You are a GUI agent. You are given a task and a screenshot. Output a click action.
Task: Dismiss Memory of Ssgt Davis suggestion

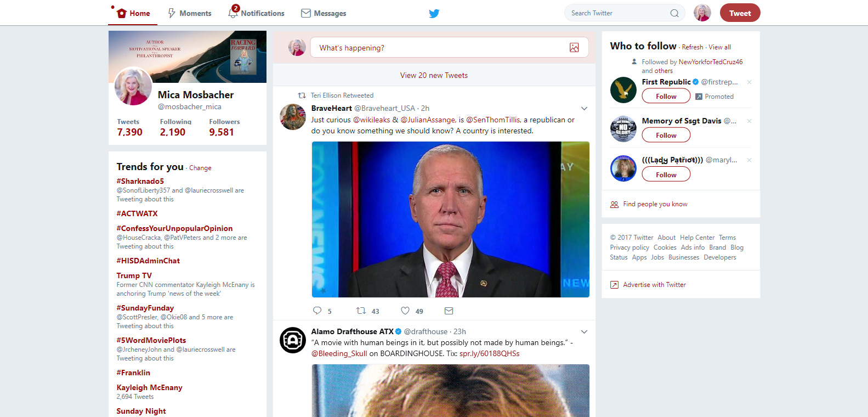(749, 121)
